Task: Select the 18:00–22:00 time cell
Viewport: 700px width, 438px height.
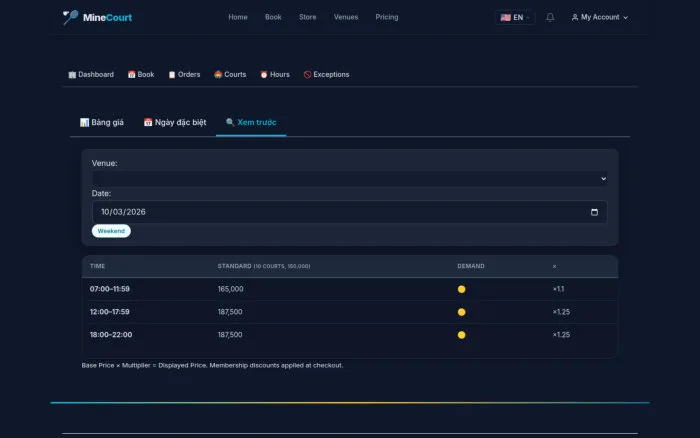Action: pyautogui.click(x=111, y=334)
